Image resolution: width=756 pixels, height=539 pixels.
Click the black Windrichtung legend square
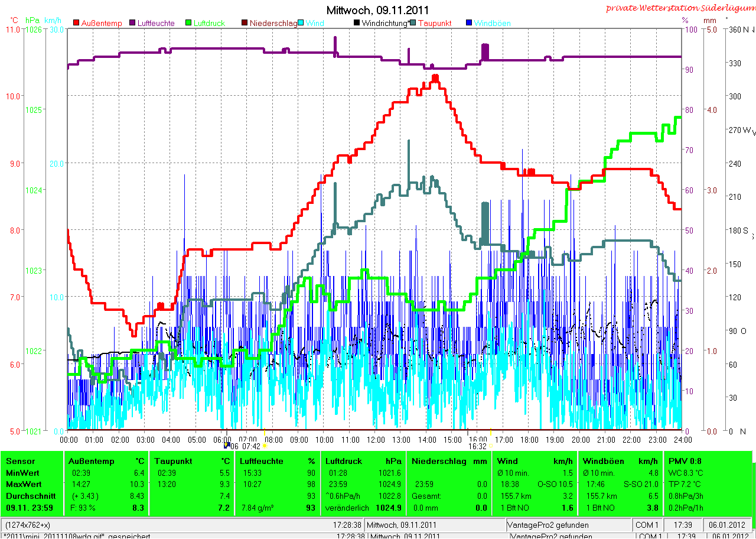[x=357, y=23]
